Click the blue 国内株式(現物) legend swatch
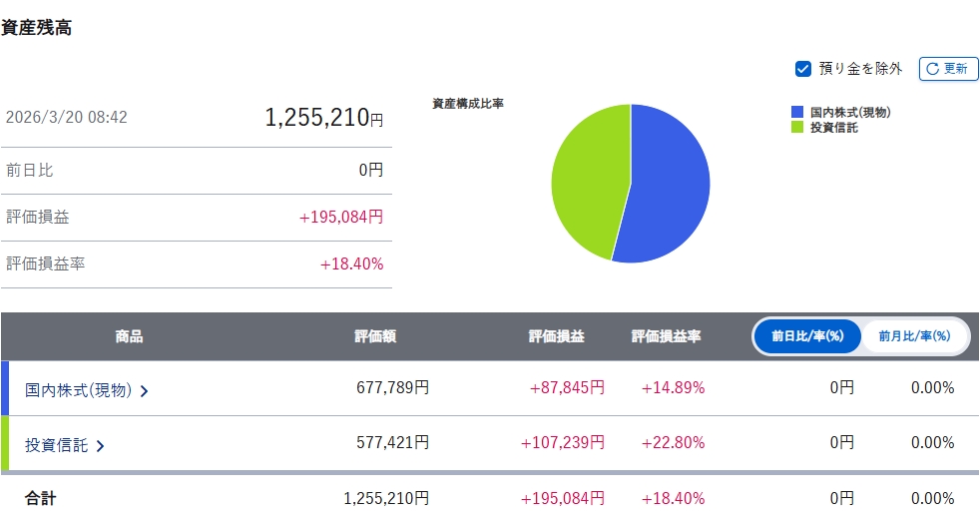980x521 pixels. 796,113
